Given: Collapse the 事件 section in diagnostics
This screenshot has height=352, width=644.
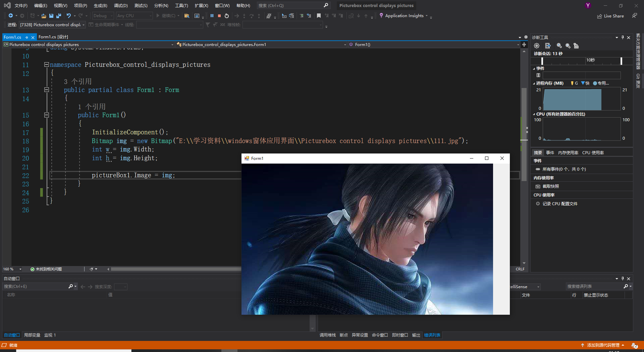Looking at the screenshot, I should pos(534,68).
